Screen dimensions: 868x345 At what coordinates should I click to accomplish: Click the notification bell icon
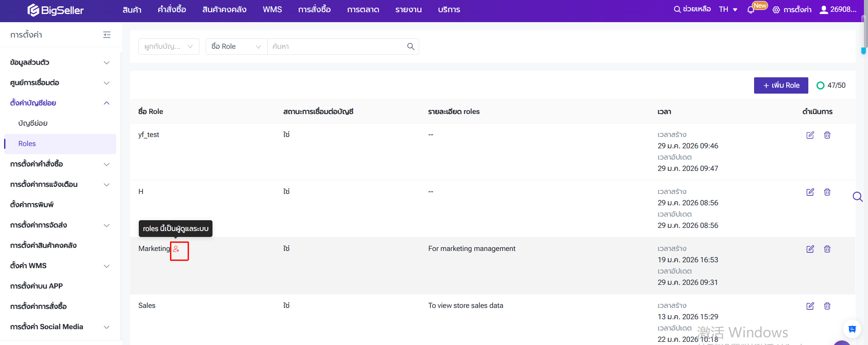[751, 10]
